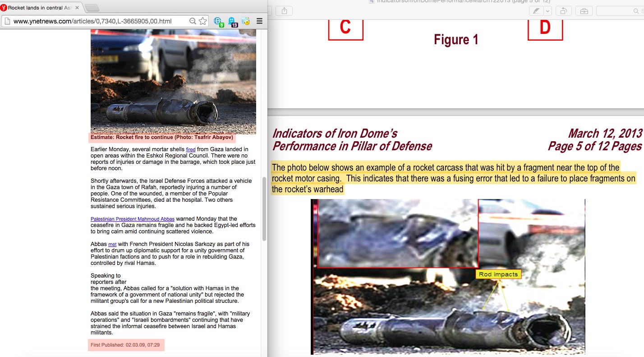Open the Ghostery extension with badge 13
The image size is (644, 357).
(x=232, y=21)
